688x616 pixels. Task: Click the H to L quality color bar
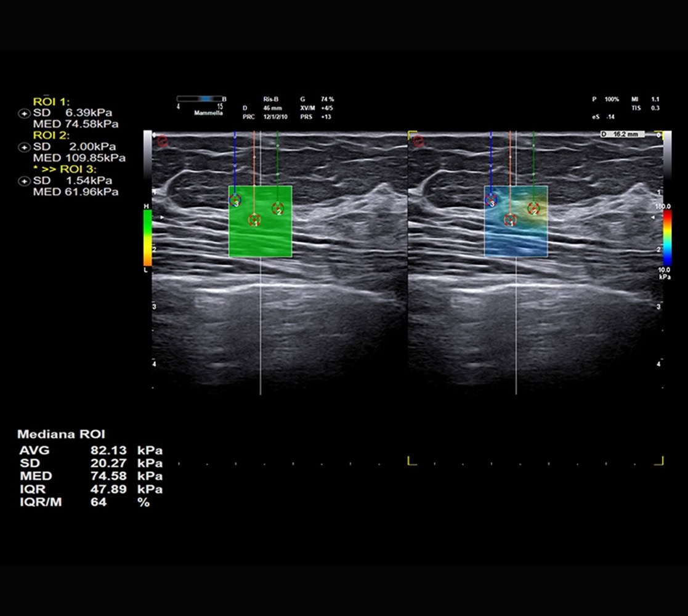coord(147,237)
